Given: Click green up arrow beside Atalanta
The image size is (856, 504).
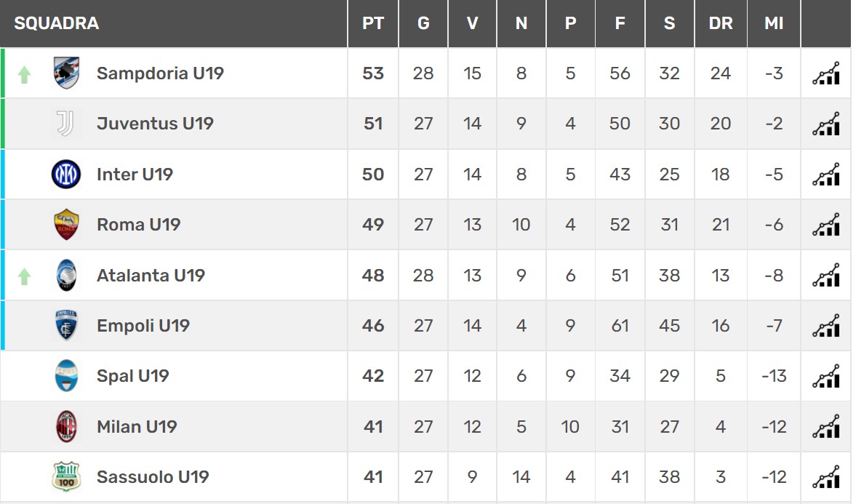Looking at the screenshot, I should tap(24, 276).
